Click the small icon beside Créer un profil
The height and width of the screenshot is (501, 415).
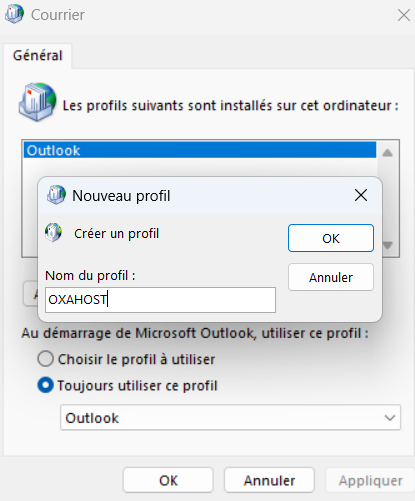(53, 232)
